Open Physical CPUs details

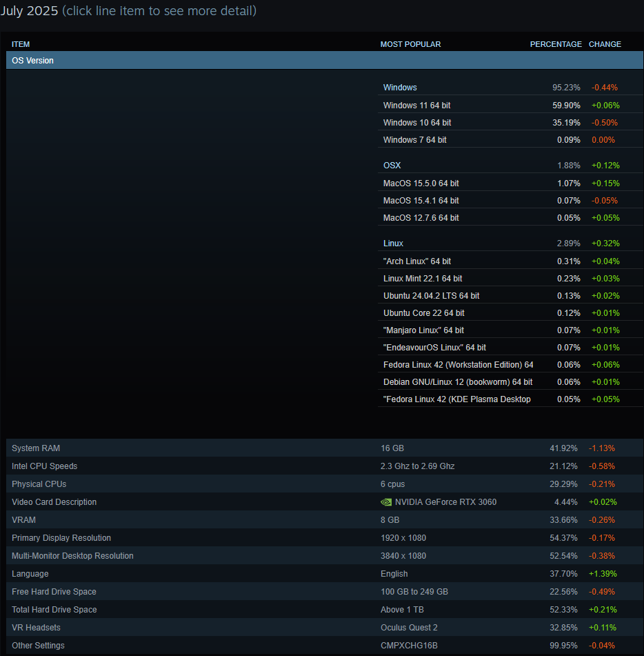(x=325, y=484)
